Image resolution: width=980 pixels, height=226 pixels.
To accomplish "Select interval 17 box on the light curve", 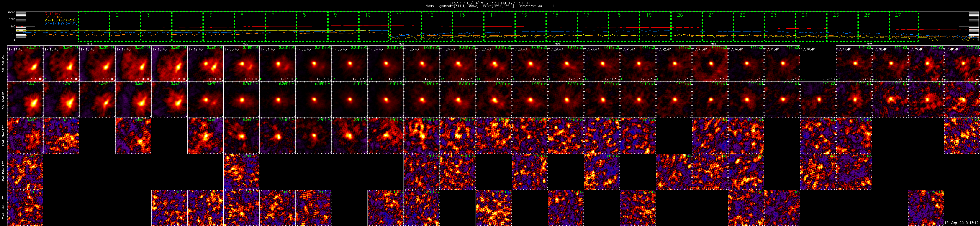I will coord(593,26).
